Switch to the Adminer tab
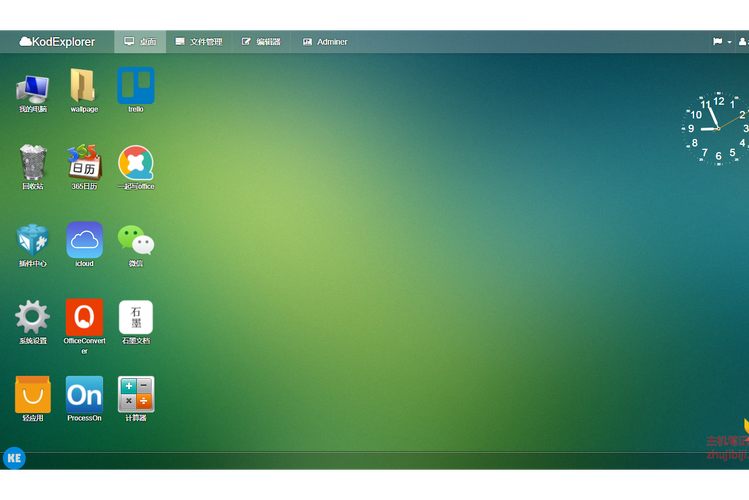 [325, 42]
